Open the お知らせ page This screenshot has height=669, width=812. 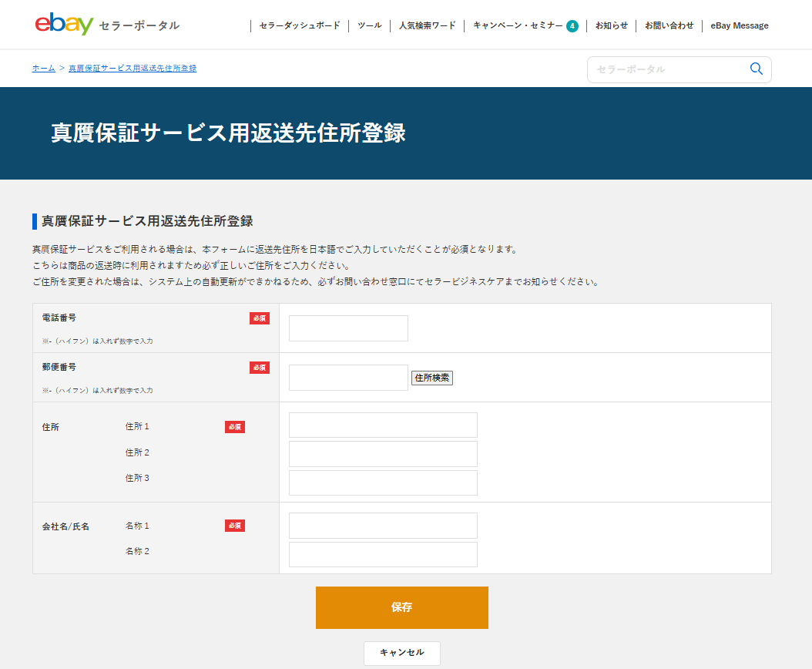[x=611, y=25]
